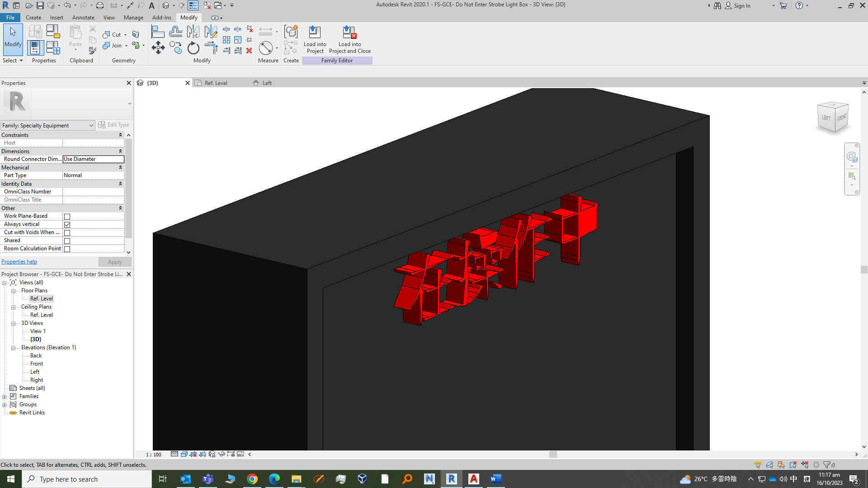Collapse the Identity Data section

point(120,184)
